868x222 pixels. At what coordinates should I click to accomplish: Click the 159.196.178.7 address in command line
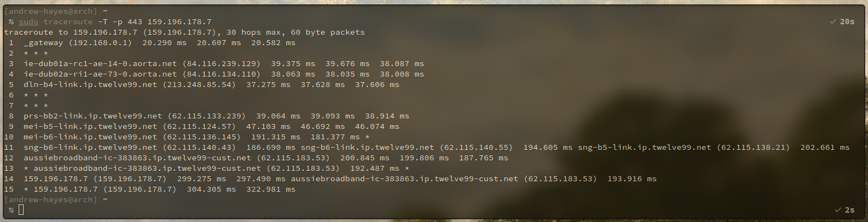pyautogui.click(x=179, y=22)
